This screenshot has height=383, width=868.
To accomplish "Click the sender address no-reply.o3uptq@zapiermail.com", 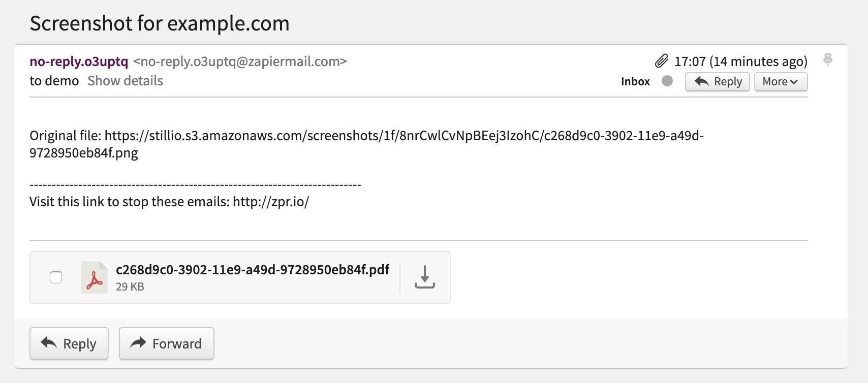I will [240, 61].
